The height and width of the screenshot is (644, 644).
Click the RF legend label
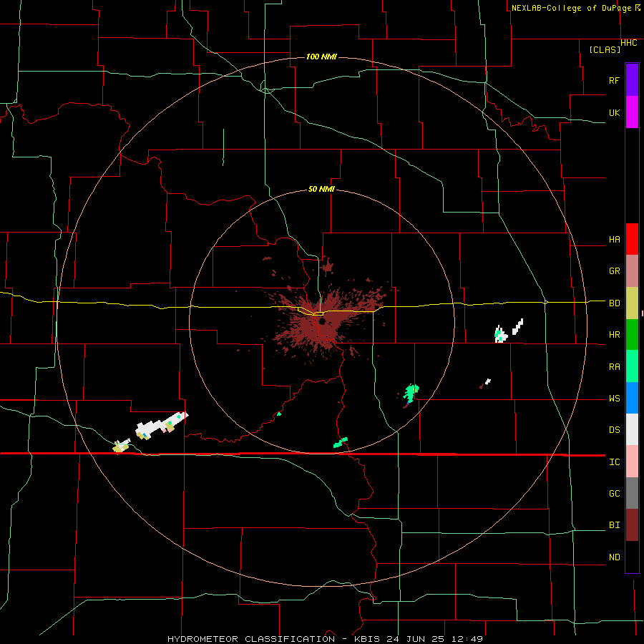(614, 80)
